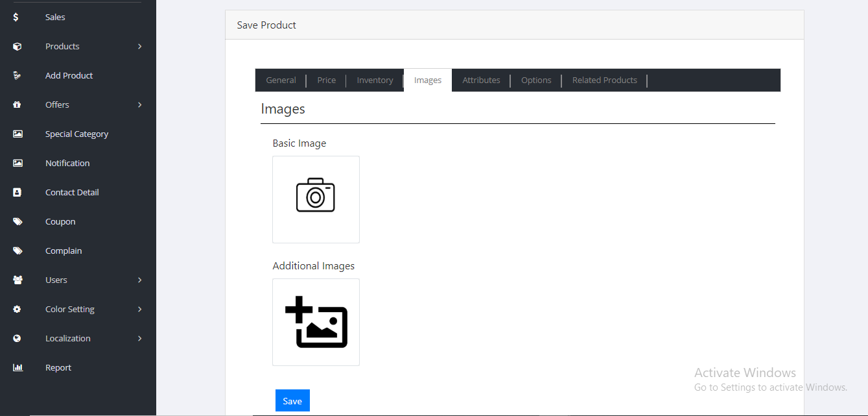Click the box icon beside Products
The height and width of the screenshot is (416, 868).
18,47
